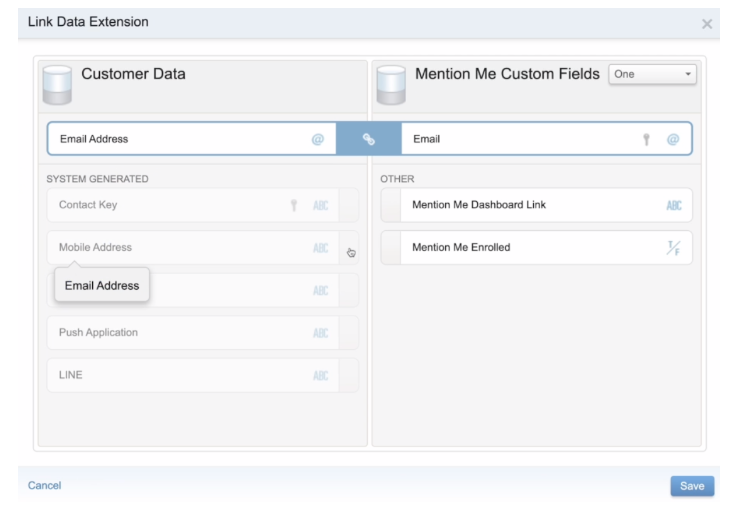Select the Email Address linked field
The image size is (742, 516).
pyautogui.click(x=192, y=139)
